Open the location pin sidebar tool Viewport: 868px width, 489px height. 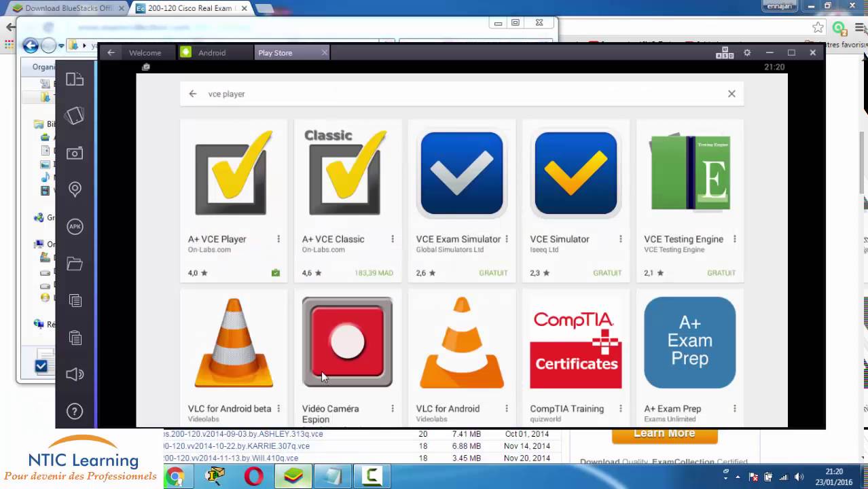(75, 189)
